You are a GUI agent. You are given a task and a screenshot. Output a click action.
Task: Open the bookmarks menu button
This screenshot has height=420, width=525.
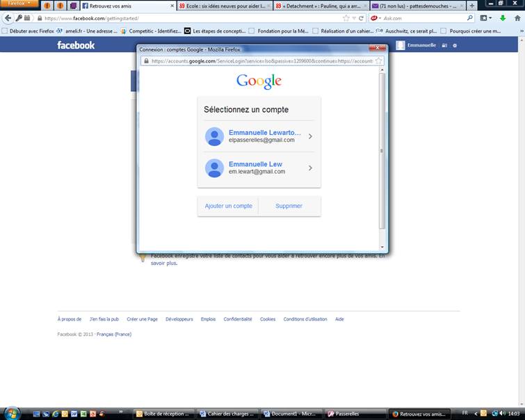pyautogui.click(x=485, y=18)
